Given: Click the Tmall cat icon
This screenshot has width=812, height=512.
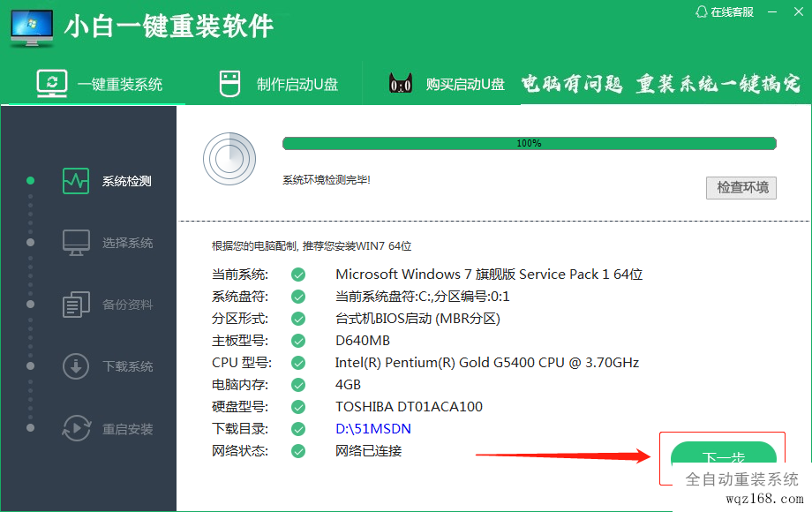Looking at the screenshot, I should 401,83.
